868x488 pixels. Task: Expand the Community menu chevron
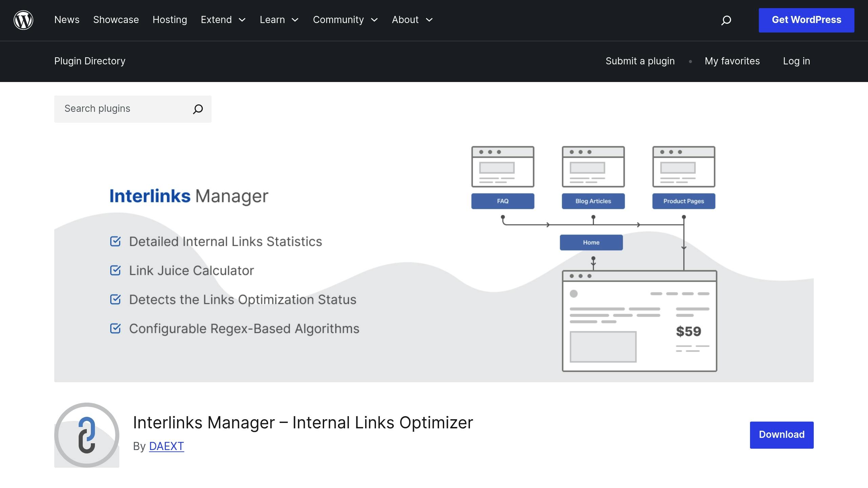[x=374, y=20]
